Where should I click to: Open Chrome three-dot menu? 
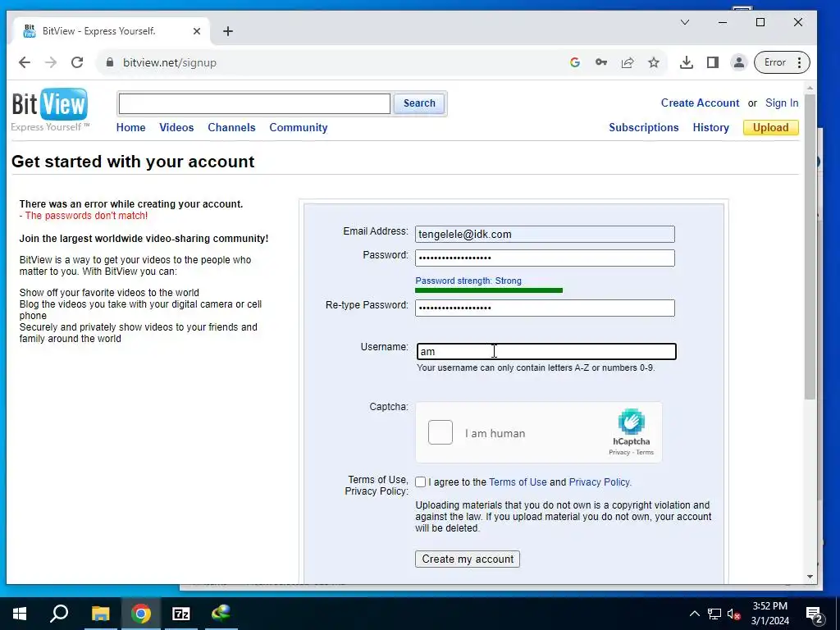click(x=799, y=62)
